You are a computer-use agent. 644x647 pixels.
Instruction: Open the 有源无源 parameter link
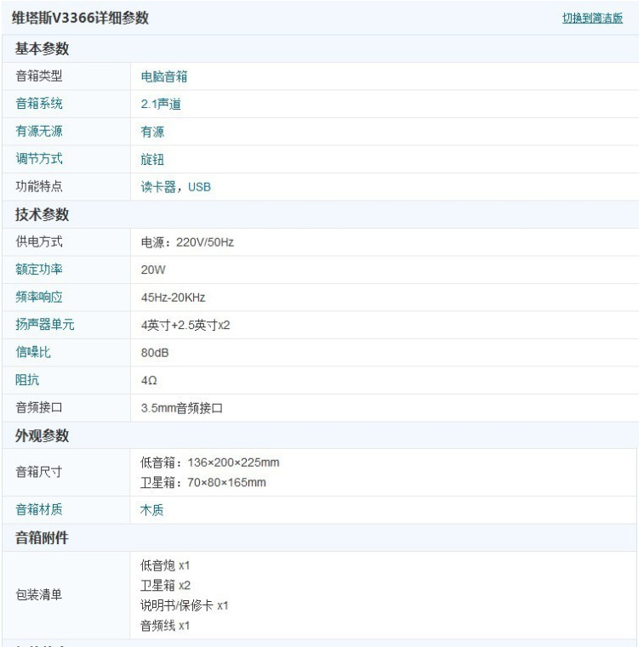pyautogui.click(x=39, y=131)
